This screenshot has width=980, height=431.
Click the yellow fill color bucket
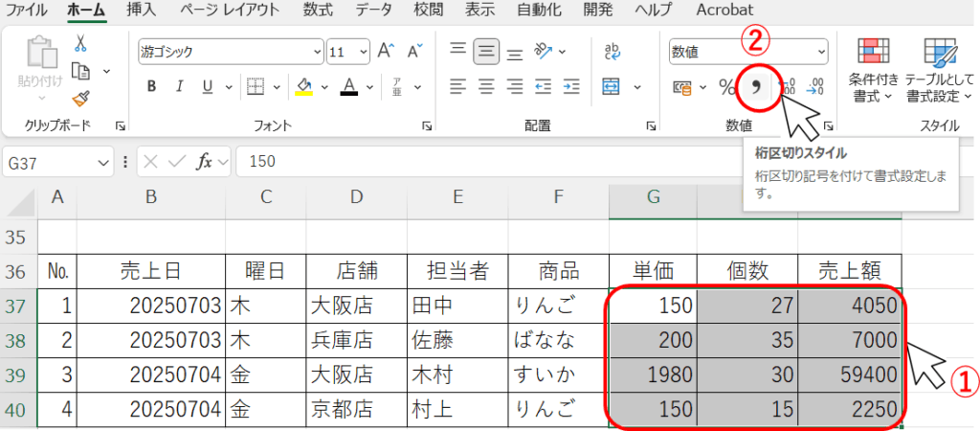tap(304, 87)
